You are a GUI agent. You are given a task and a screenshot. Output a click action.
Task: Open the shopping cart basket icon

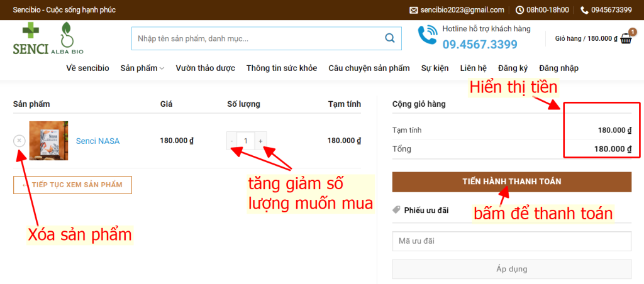(626, 38)
